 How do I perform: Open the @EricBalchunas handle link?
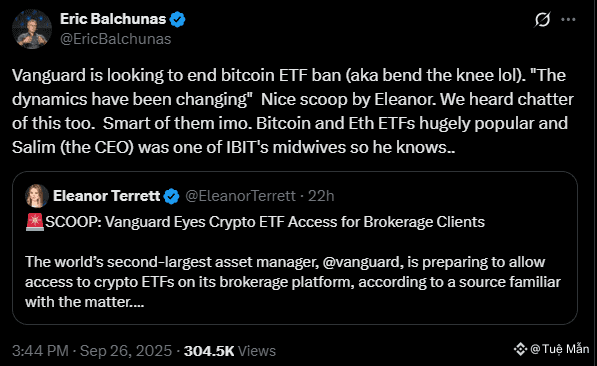click(115, 39)
